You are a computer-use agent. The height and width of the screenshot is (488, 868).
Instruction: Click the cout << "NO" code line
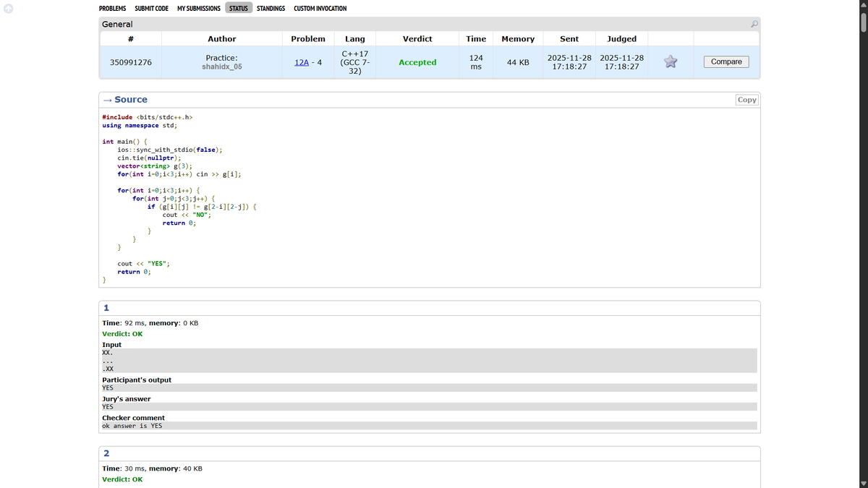click(x=187, y=215)
